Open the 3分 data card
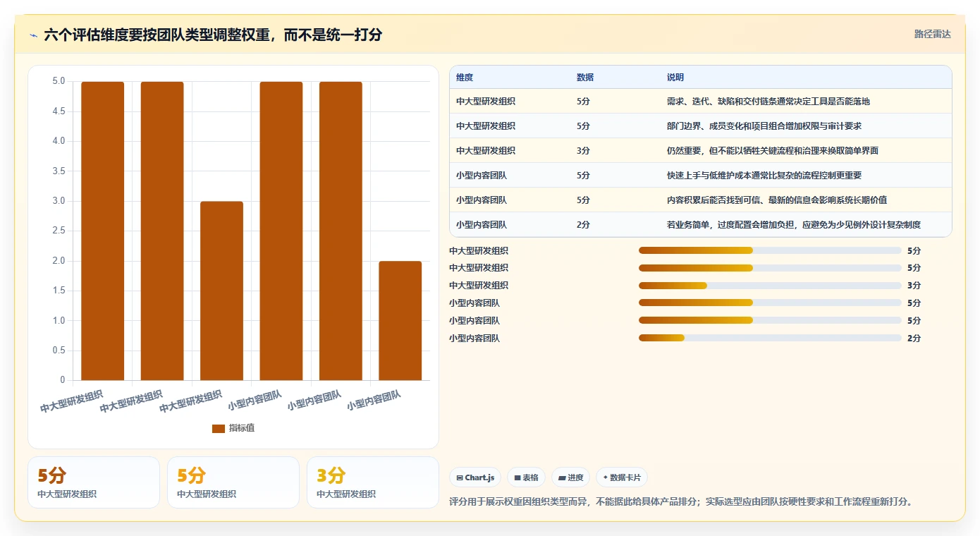This screenshot has width=980, height=536. pyautogui.click(x=372, y=482)
